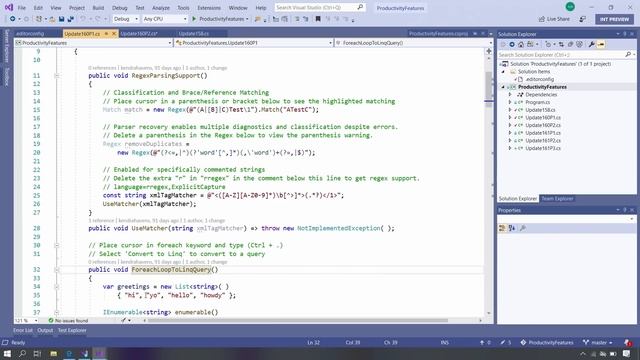Click the Collapse All icon in Solution Explorer
Image resolution: width=640 pixels, height=360 pixels.
click(x=570, y=44)
